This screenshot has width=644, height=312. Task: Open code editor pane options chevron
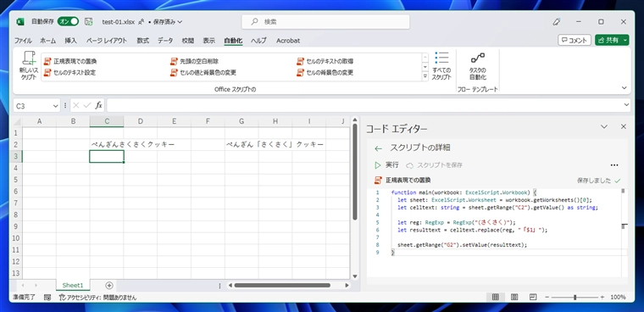pyautogui.click(x=603, y=126)
